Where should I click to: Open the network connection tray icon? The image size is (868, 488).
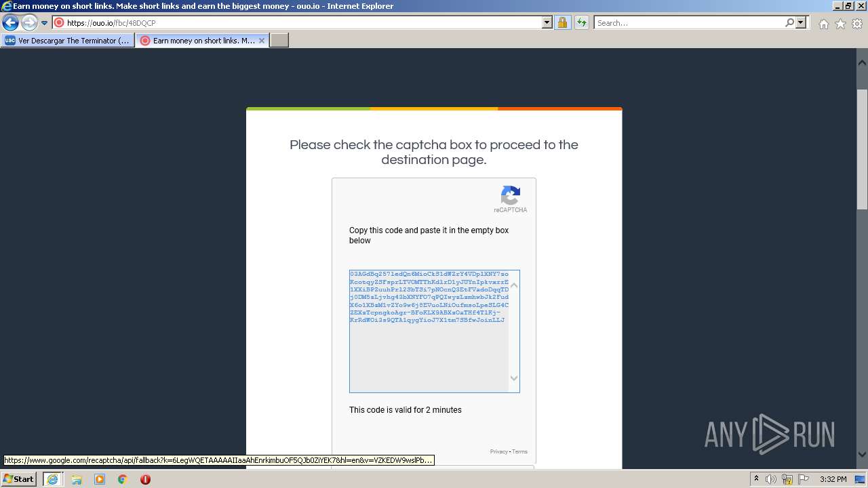[788, 479]
